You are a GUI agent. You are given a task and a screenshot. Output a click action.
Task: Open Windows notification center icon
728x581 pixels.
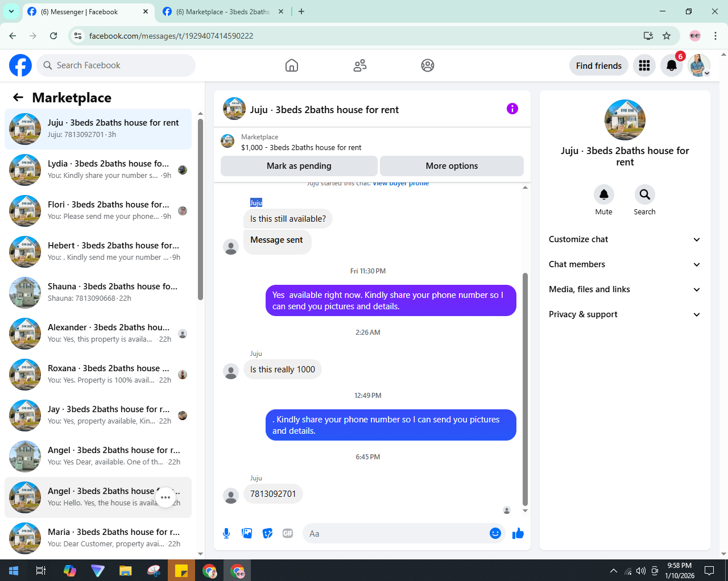pos(709,570)
